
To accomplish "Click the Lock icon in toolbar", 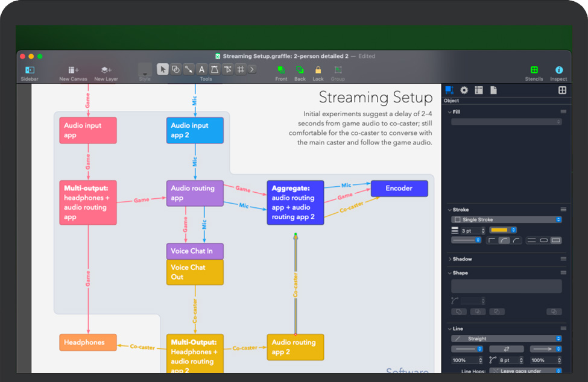I will click(x=318, y=70).
